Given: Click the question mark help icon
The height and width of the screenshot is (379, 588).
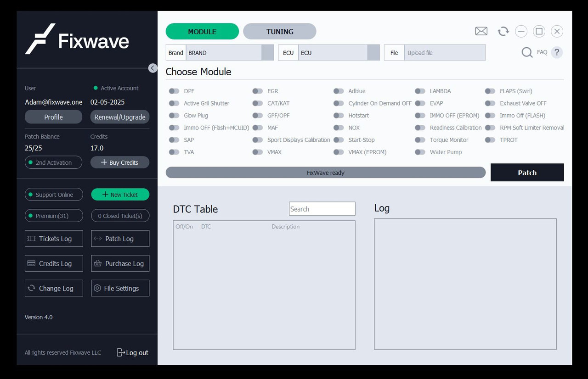Looking at the screenshot, I should pos(556,52).
